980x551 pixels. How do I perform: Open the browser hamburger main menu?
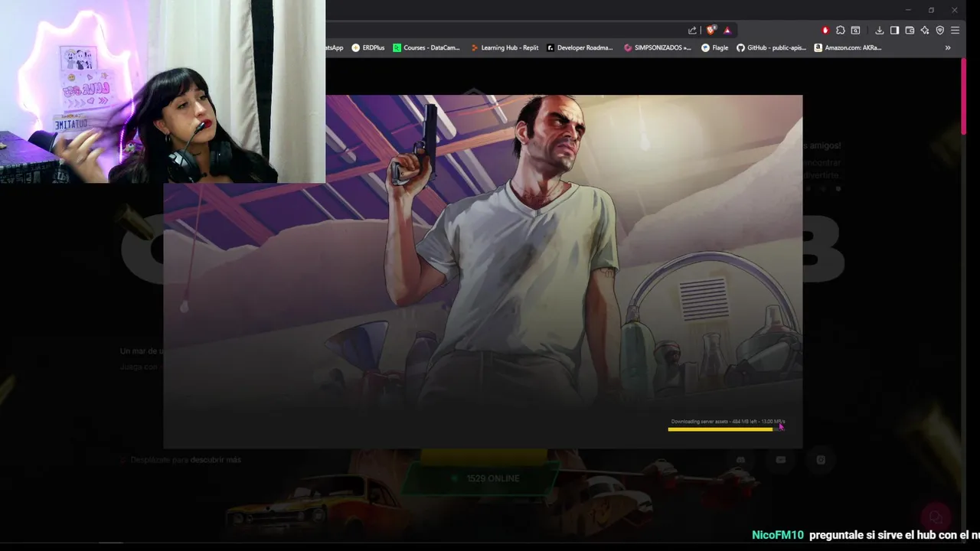[x=955, y=31]
